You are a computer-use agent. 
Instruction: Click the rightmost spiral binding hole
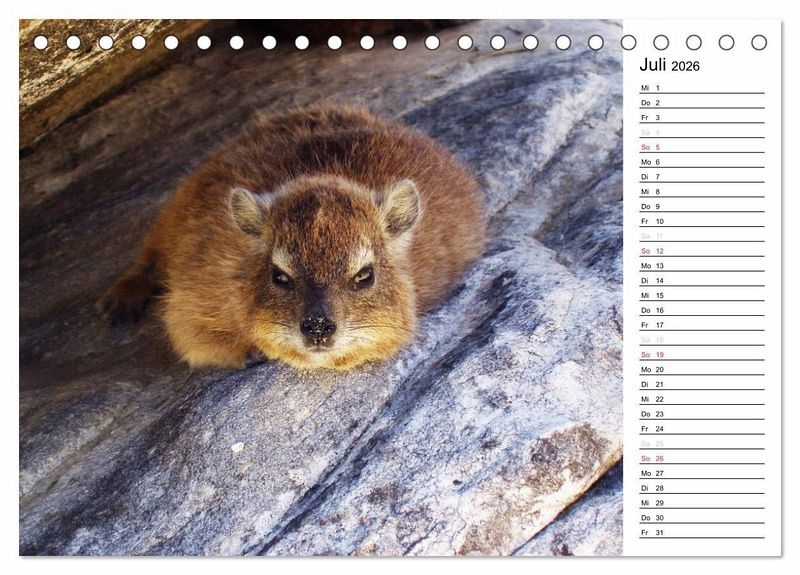(x=759, y=42)
